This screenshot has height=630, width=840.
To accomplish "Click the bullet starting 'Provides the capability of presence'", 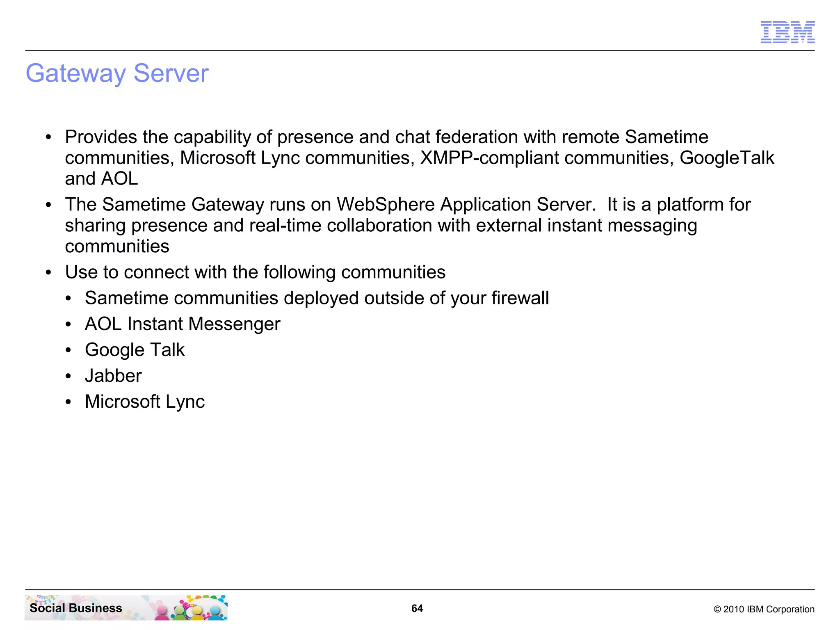I will pyautogui.click(x=420, y=158).
